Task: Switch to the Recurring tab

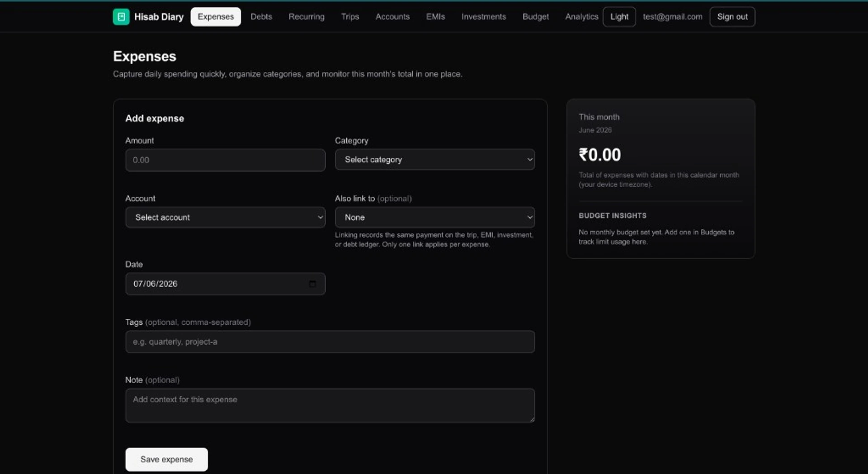Action: point(307,17)
